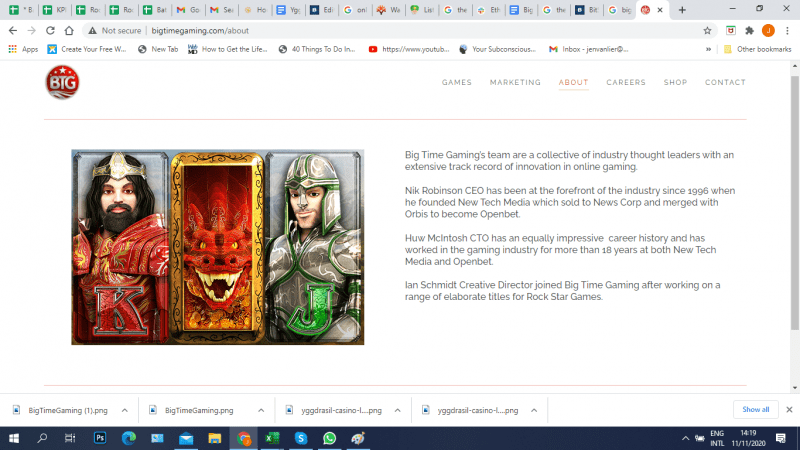Open 40 Things To Do In... bookmark
Viewport: 800px width, 450px height.
tap(317, 49)
